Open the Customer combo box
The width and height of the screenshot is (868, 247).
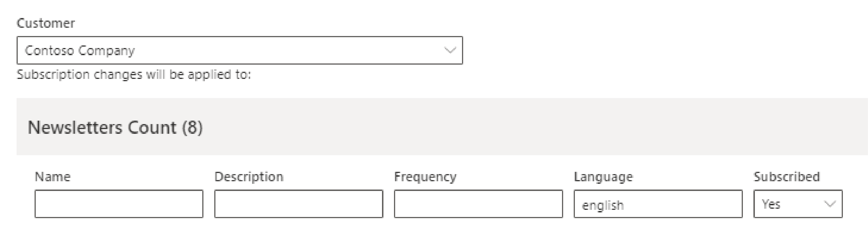(x=239, y=51)
